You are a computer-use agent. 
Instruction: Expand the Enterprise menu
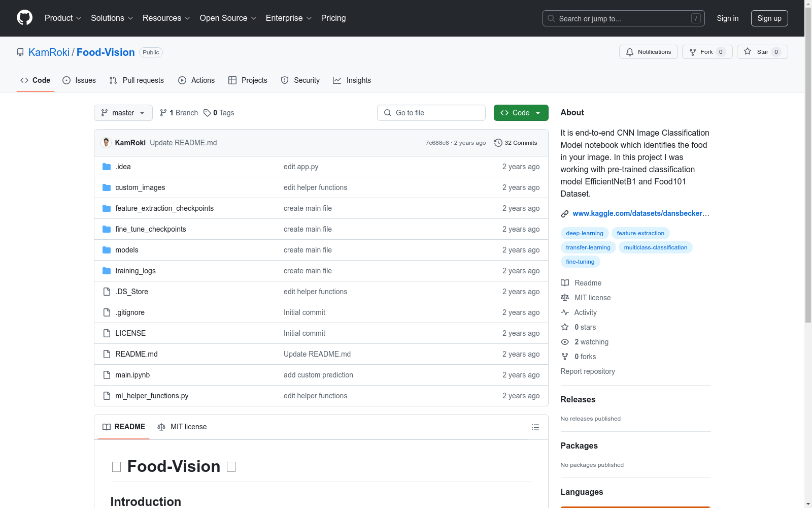coord(289,18)
